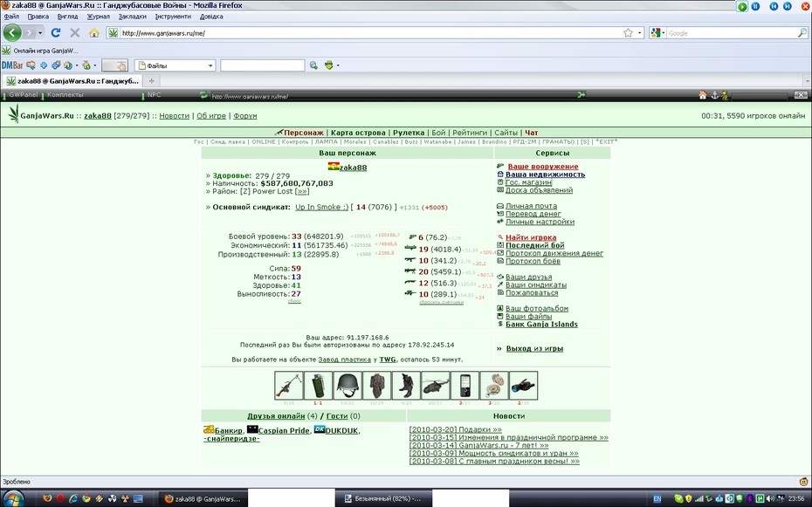Click the anchor icon on GWPanel bar
Image resolution: width=812 pixels, height=507 pixels.
click(x=714, y=95)
